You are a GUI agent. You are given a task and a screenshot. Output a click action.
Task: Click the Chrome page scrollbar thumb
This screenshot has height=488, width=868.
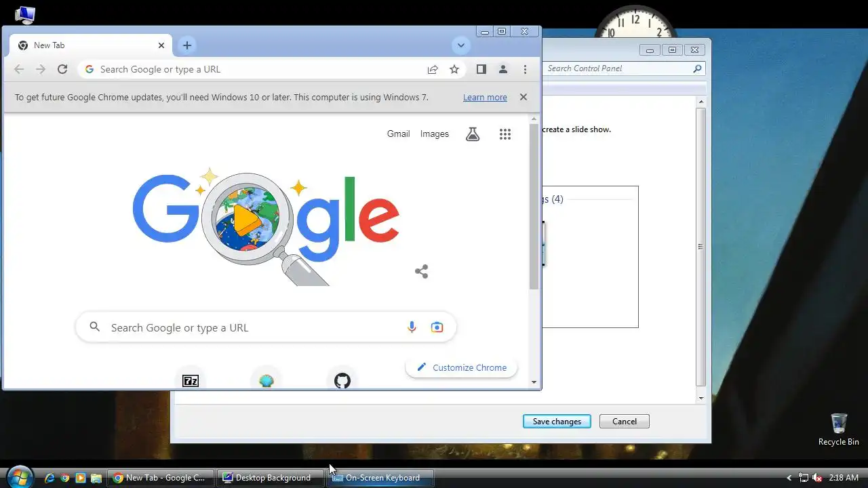pyautogui.click(x=534, y=207)
